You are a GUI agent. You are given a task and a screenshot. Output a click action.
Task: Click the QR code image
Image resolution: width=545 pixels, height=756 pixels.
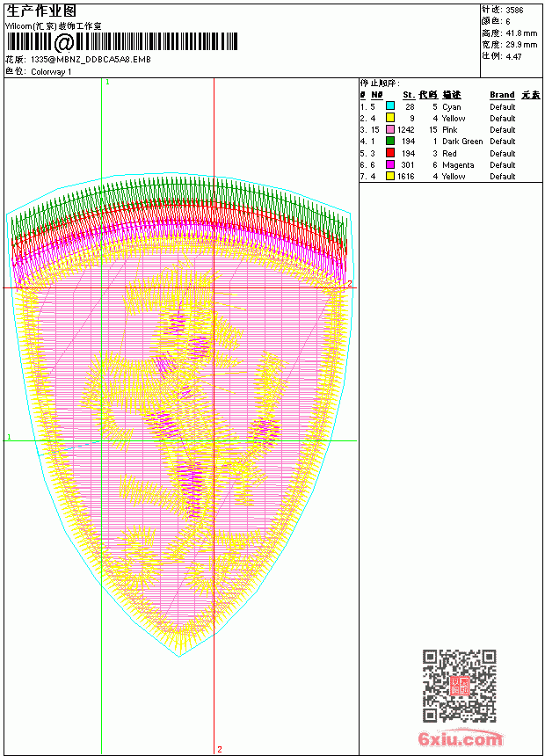(x=460, y=686)
